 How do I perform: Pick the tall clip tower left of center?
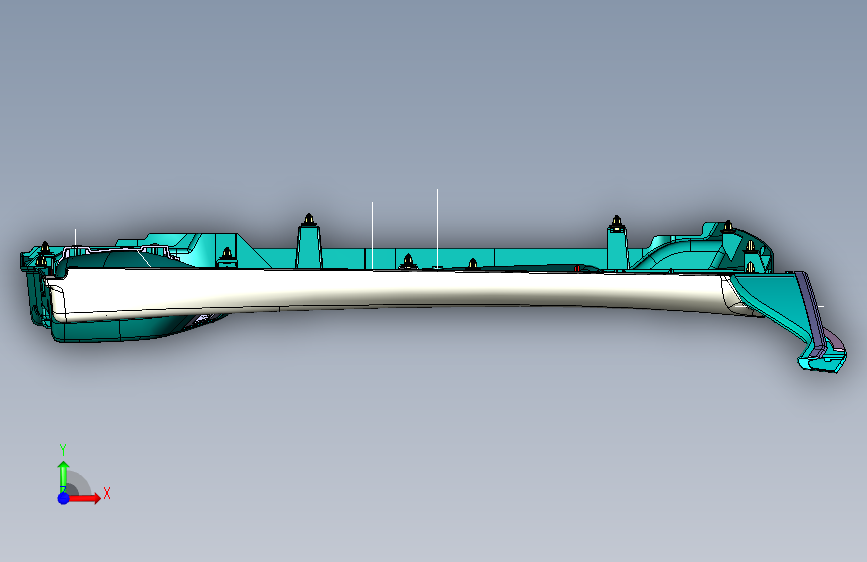[x=309, y=242]
